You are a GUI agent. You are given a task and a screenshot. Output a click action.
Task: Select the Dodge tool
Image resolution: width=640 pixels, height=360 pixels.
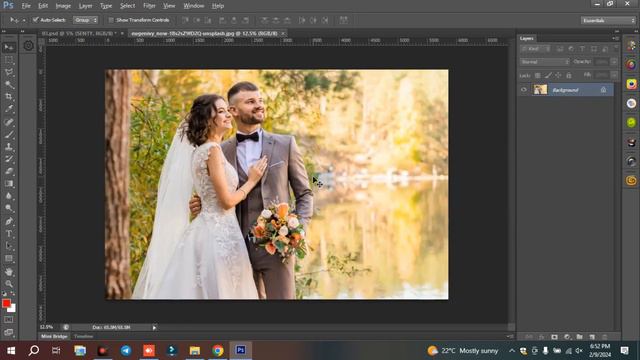click(x=9, y=208)
